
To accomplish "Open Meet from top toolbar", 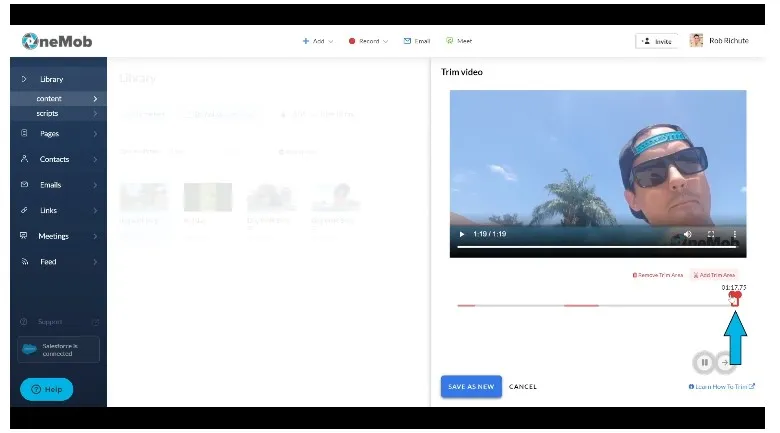I will pyautogui.click(x=459, y=41).
